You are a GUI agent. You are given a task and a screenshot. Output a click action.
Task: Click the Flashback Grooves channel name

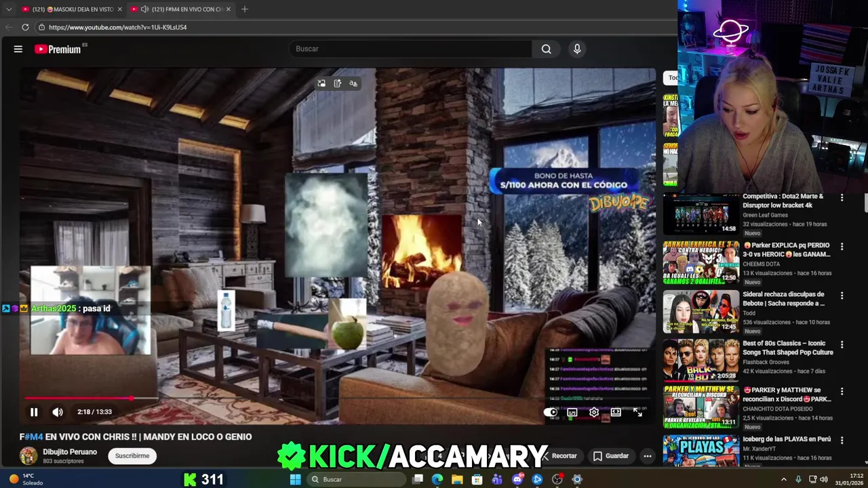point(769,362)
